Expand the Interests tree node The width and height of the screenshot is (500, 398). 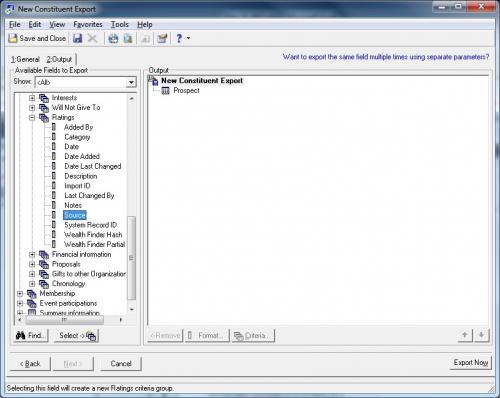[x=32, y=98]
